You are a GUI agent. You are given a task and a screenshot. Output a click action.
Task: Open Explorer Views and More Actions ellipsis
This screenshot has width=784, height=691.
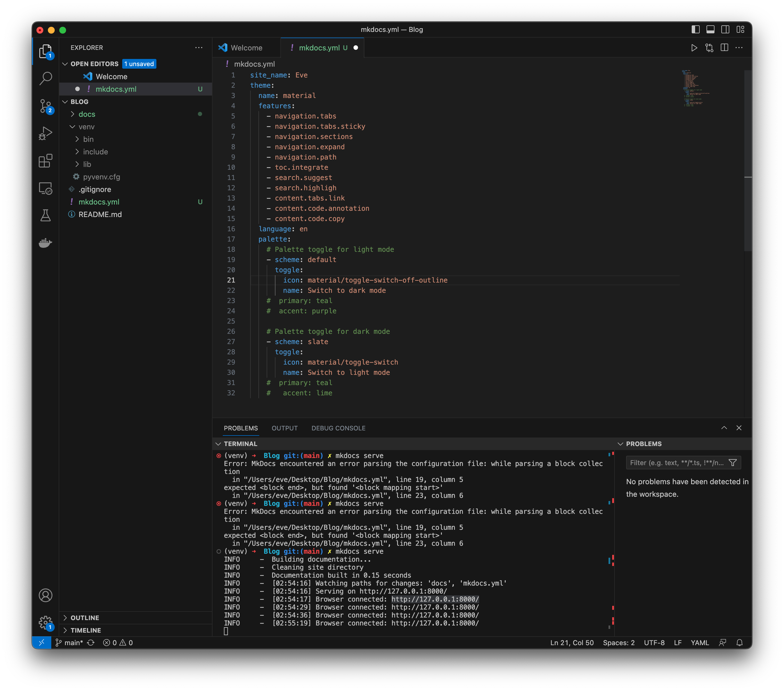point(199,48)
